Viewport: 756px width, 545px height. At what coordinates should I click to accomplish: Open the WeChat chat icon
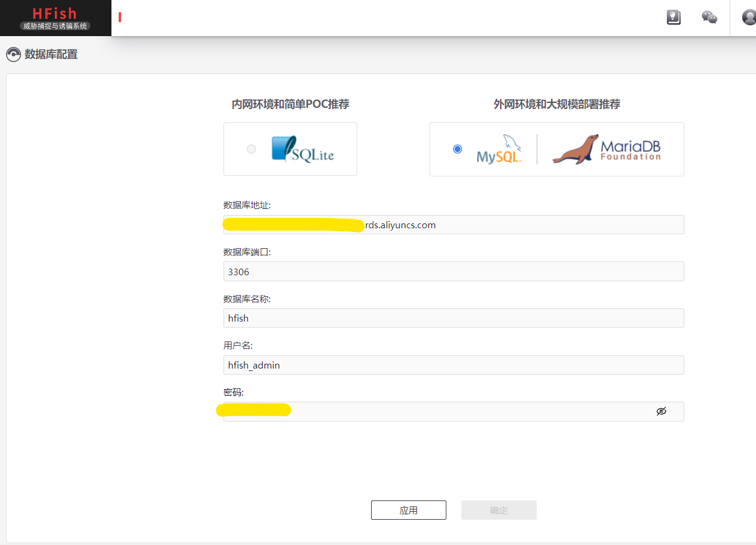click(710, 17)
